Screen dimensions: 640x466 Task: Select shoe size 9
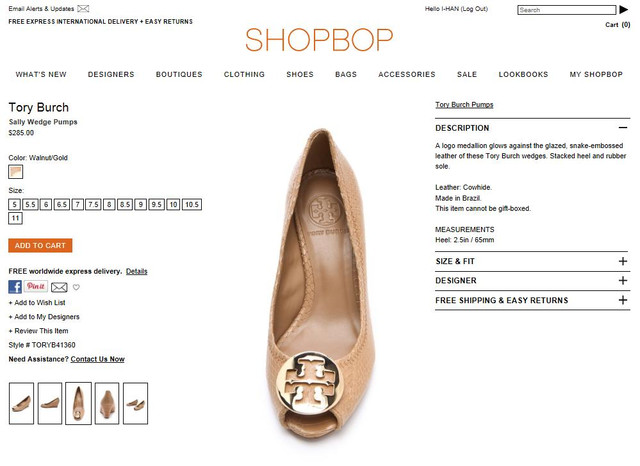[140, 204]
